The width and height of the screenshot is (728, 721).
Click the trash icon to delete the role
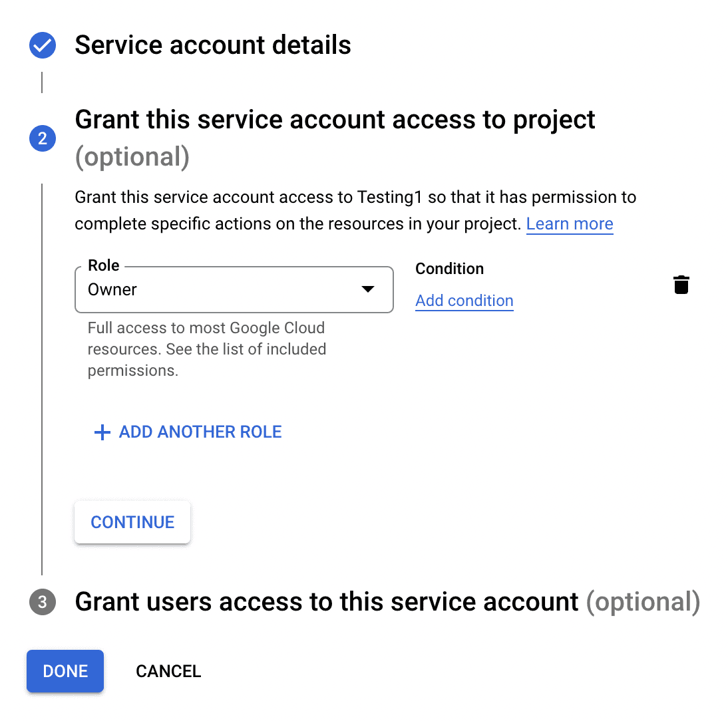click(681, 285)
